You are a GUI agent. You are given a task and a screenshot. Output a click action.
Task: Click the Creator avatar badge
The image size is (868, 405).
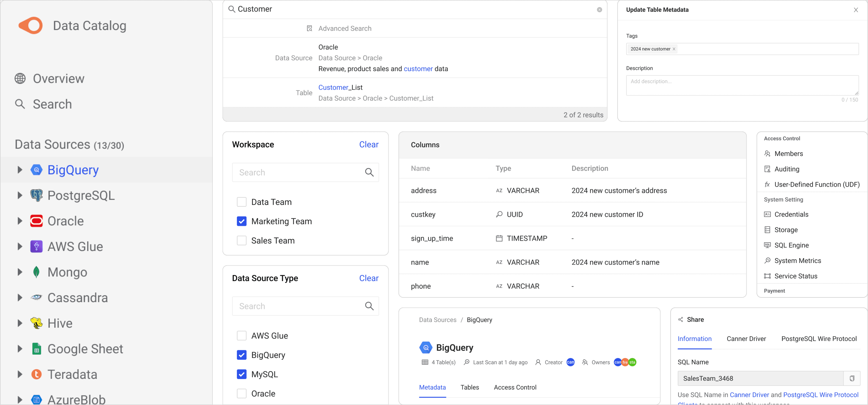[570, 362]
